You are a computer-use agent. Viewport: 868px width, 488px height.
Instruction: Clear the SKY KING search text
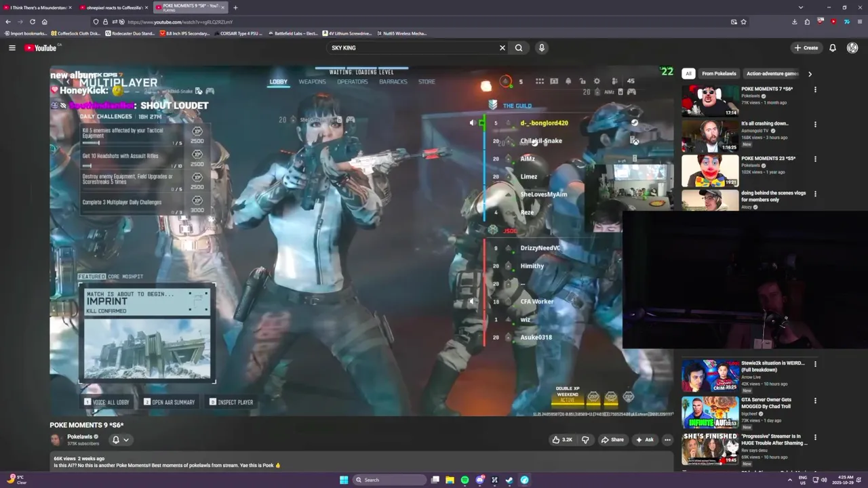(502, 47)
